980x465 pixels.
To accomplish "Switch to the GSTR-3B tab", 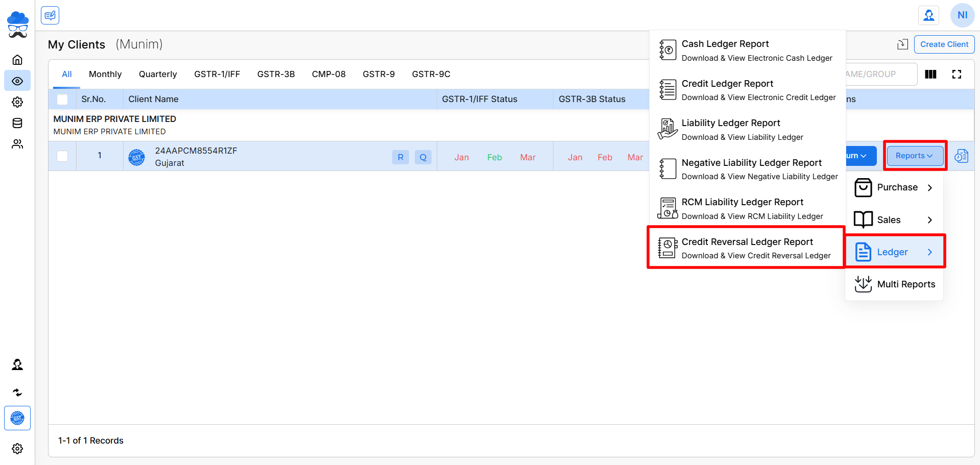I will [x=276, y=74].
